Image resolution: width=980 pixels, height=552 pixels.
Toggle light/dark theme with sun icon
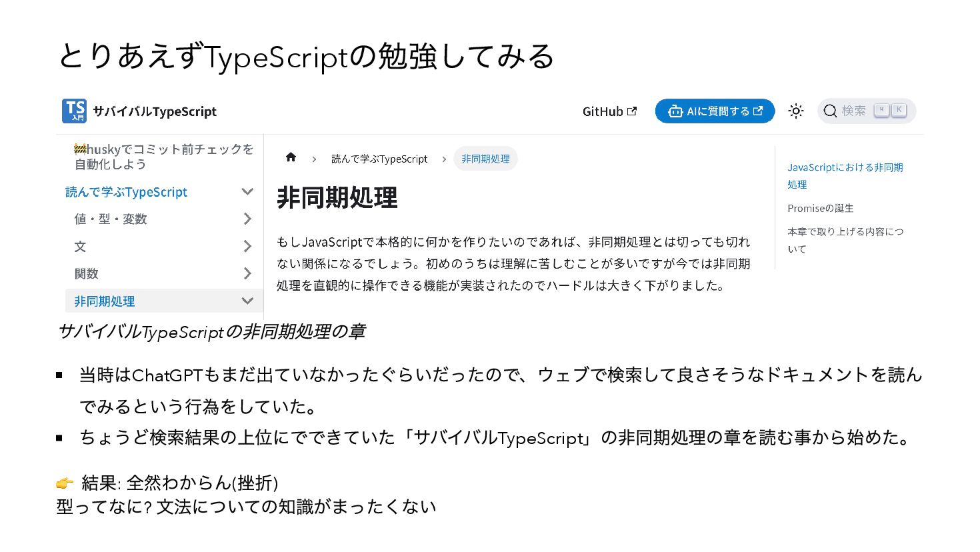pos(796,111)
